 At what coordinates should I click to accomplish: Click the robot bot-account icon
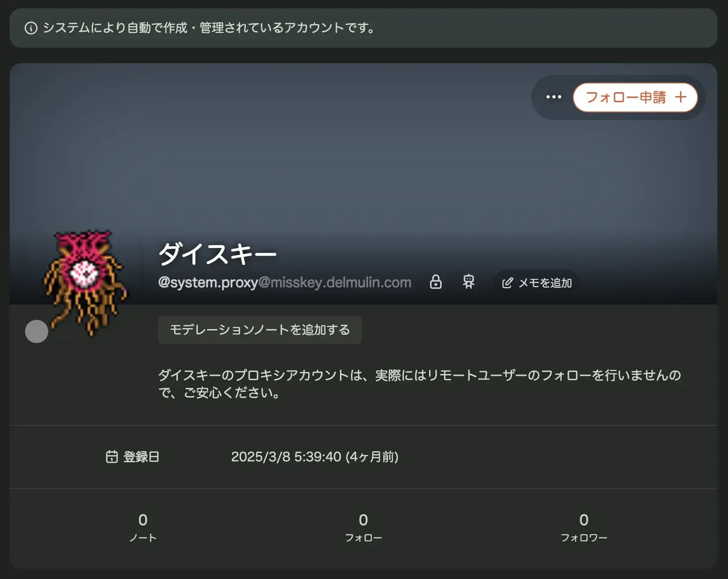(x=469, y=282)
